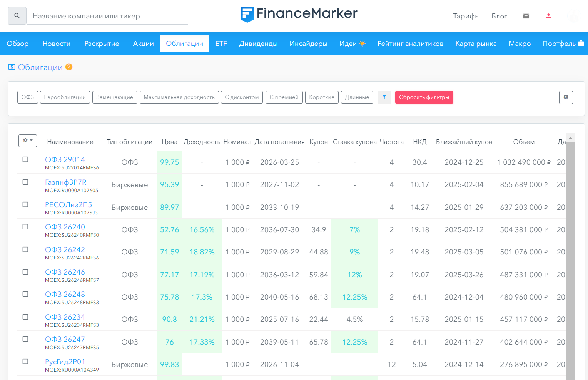Check the РЕСОЛиз2П5 row checkbox
Viewport: 588px width, 380px height.
click(x=25, y=204)
